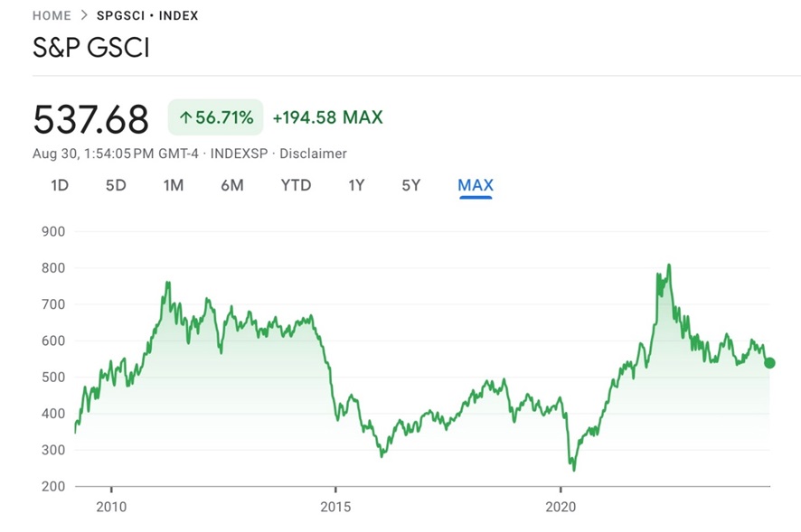Click the S&P GSCI page heading
The height and width of the screenshot is (532, 801).
91,48
